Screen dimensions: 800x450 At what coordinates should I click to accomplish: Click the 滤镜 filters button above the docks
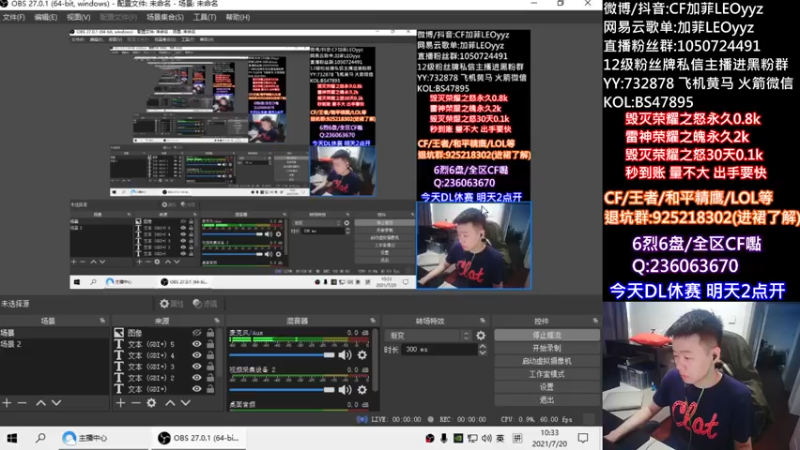point(205,304)
